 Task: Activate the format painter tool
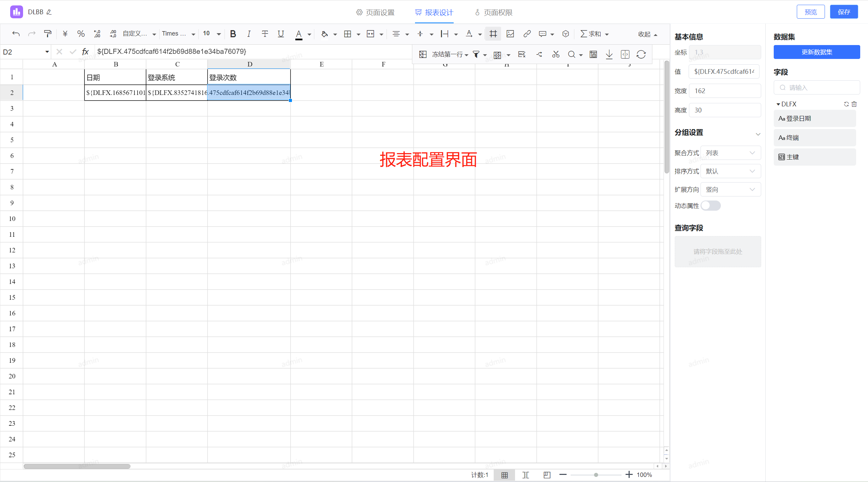[48, 34]
